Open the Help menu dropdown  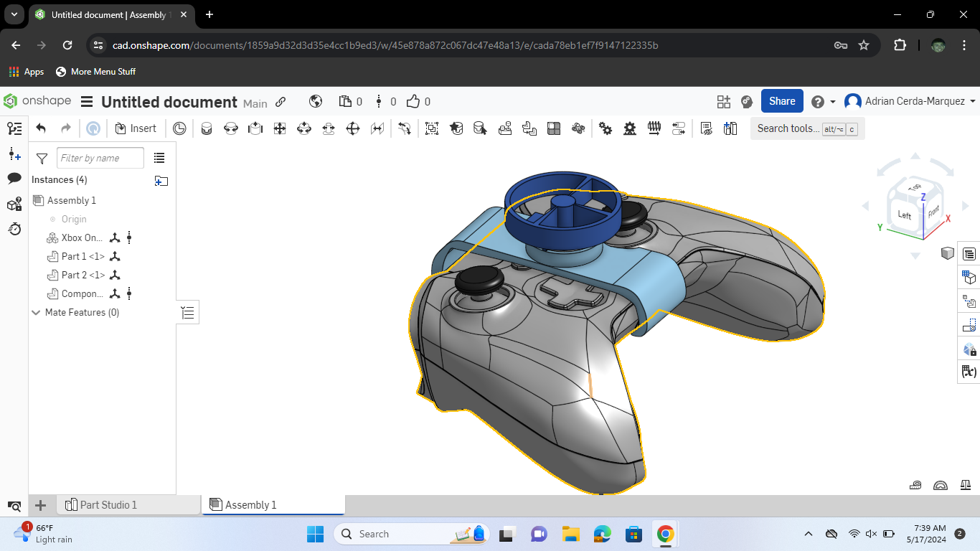[823, 102]
